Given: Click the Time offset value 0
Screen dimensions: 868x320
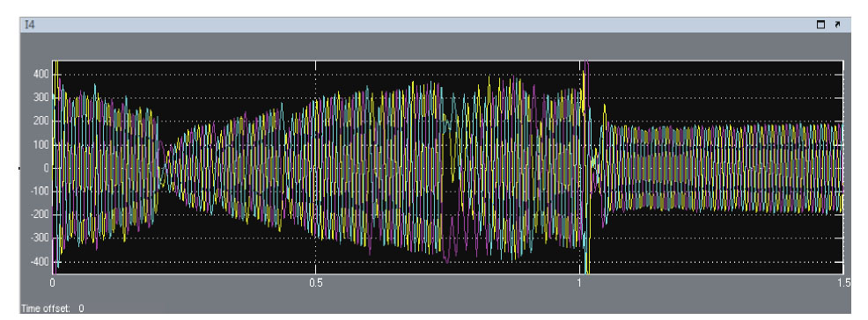Looking at the screenshot, I should click(81, 309).
